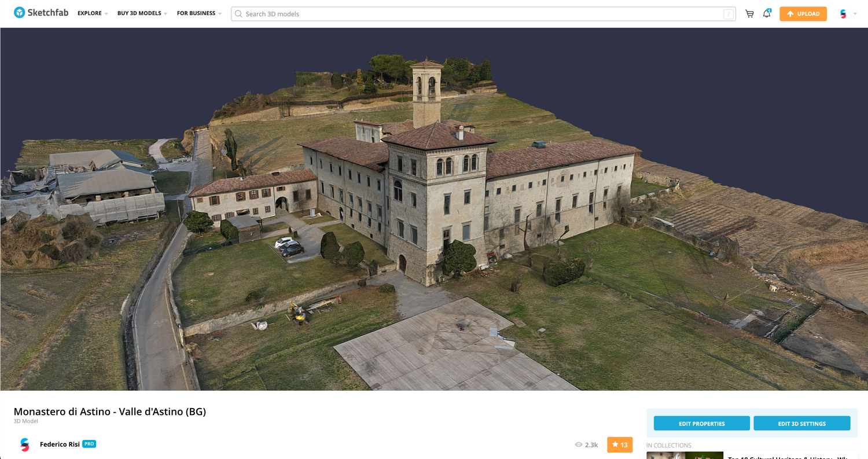Open the shopping cart
Screen dimensions: 868x459
click(x=749, y=13)
